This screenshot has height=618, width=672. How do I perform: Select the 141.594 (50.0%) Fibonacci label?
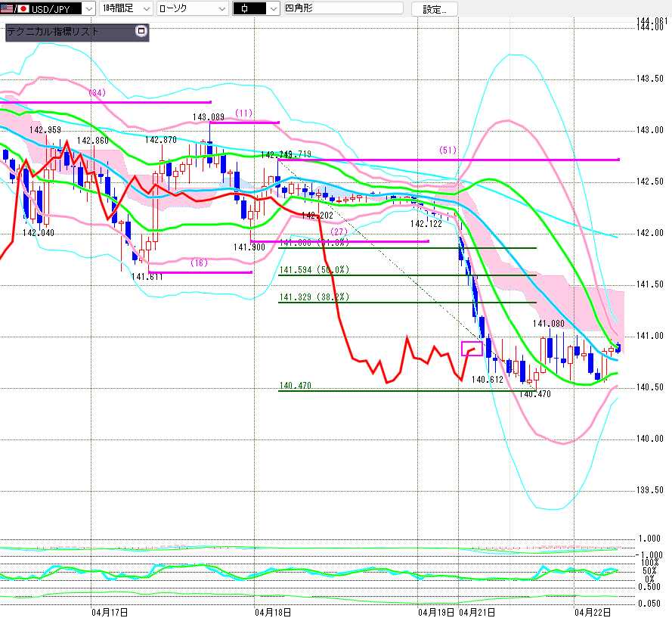click(314, 270)
